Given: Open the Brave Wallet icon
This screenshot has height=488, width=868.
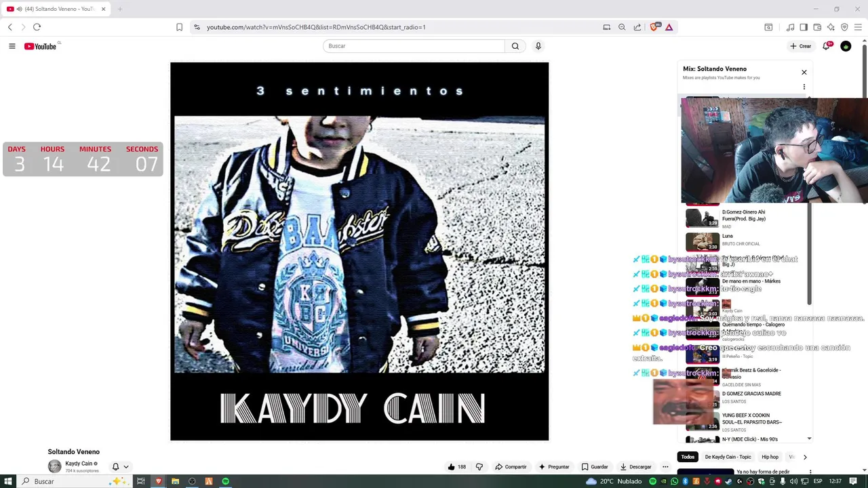Looking at the screenshot, I should point(817,27).
